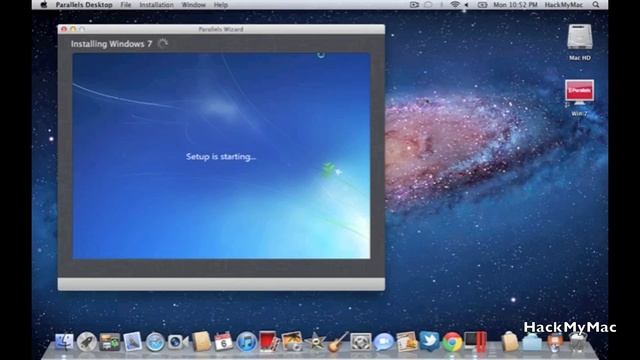The width and height of the screenshot is (640, 360).
Task: Open the Apple menu
Action: 44,5
